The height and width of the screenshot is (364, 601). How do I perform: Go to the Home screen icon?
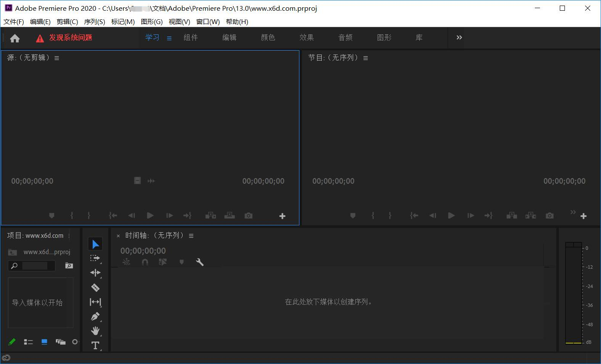click(x=15, y=38)
